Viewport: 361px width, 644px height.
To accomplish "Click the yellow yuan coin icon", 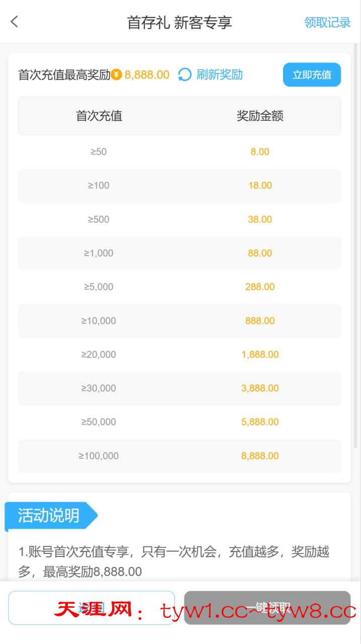I will pyautogui.click(x=117, y=75).
